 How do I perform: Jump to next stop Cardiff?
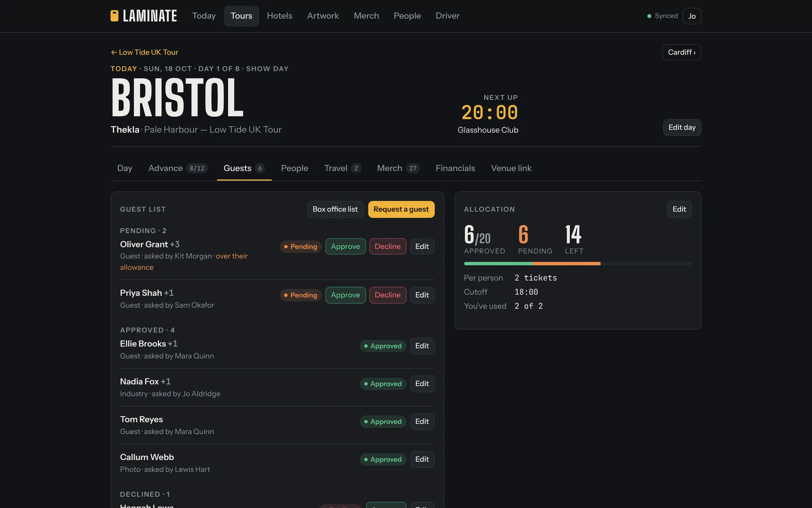point(682,52)
